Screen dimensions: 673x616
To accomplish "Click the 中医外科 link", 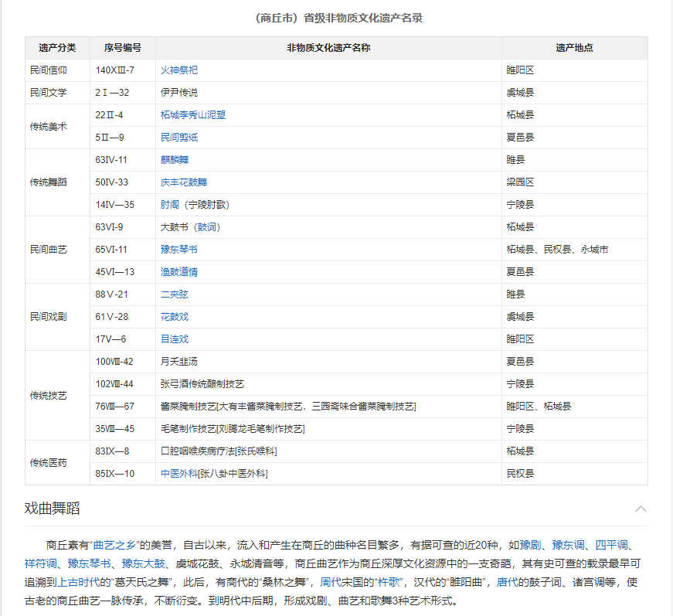I will 178,473.
